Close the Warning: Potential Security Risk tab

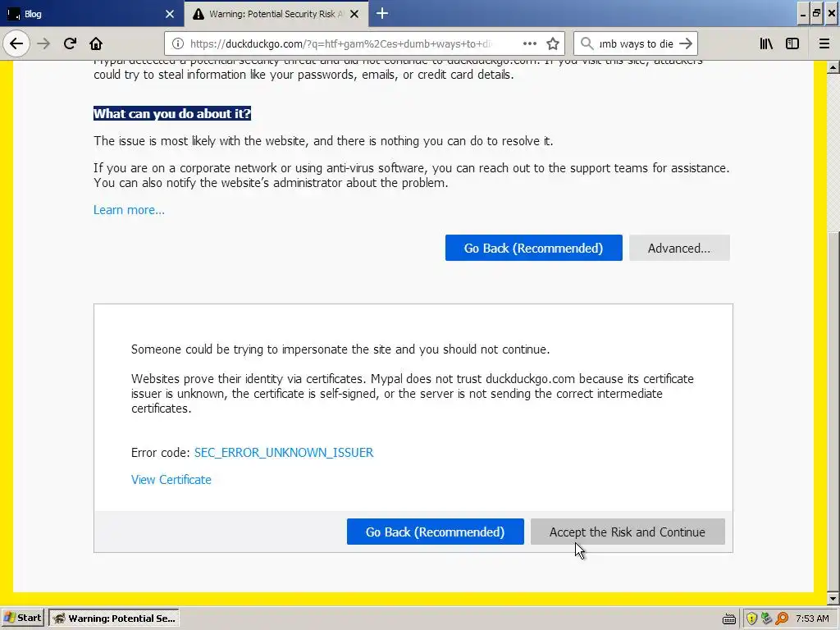click(354, 14)
